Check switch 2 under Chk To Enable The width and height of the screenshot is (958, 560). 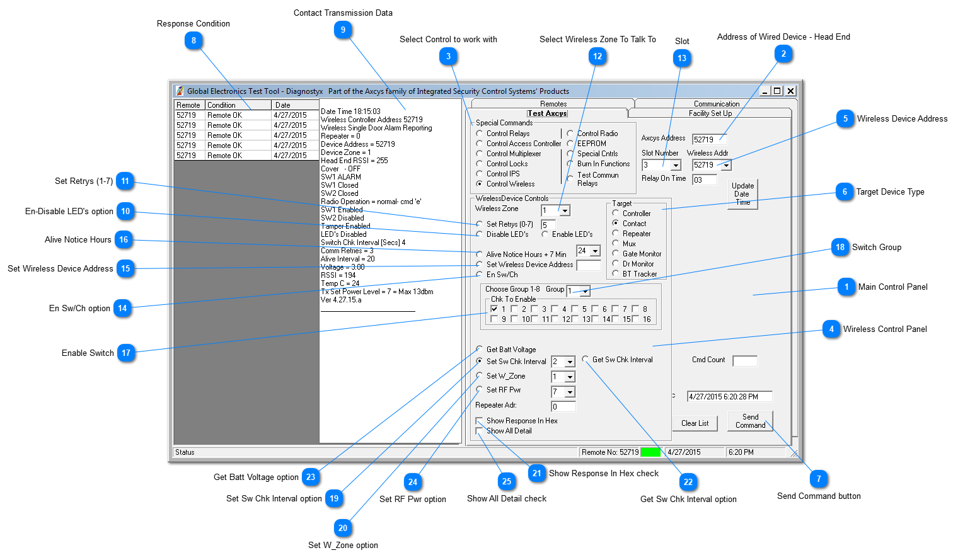pyautogui.click(x=514, y=309)
